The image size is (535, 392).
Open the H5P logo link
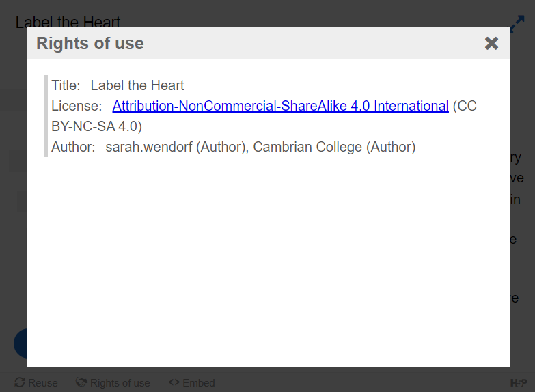[518, 382]
